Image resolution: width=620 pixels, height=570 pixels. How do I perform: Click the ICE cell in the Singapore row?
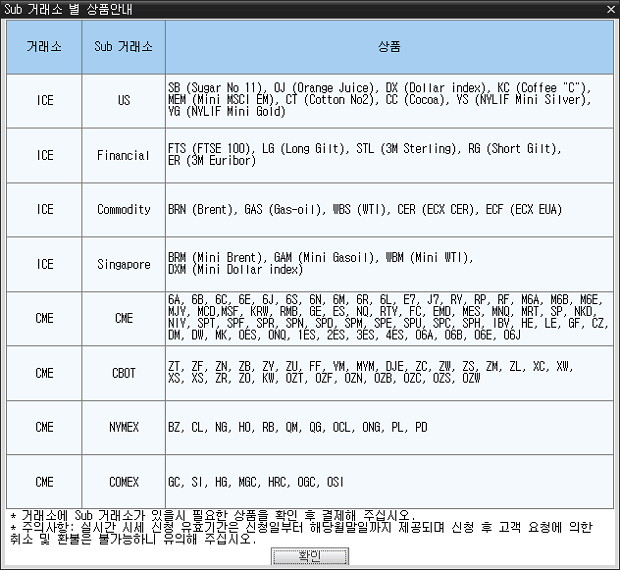(x=44, y=264)
